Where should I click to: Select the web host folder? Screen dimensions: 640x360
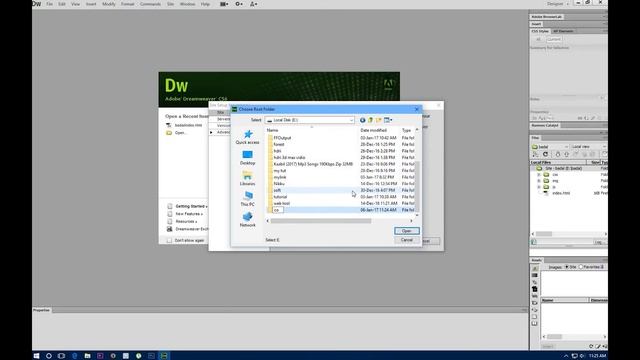tap(282, 203)
